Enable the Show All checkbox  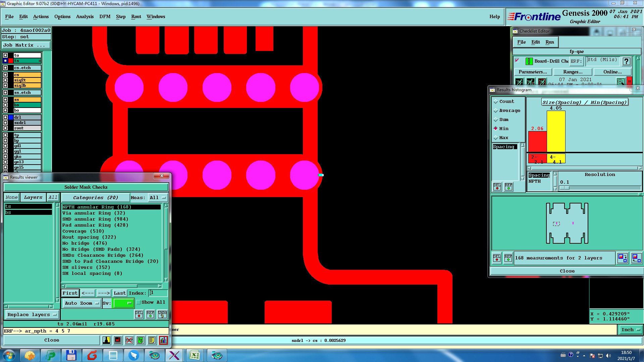coord(139,302)
